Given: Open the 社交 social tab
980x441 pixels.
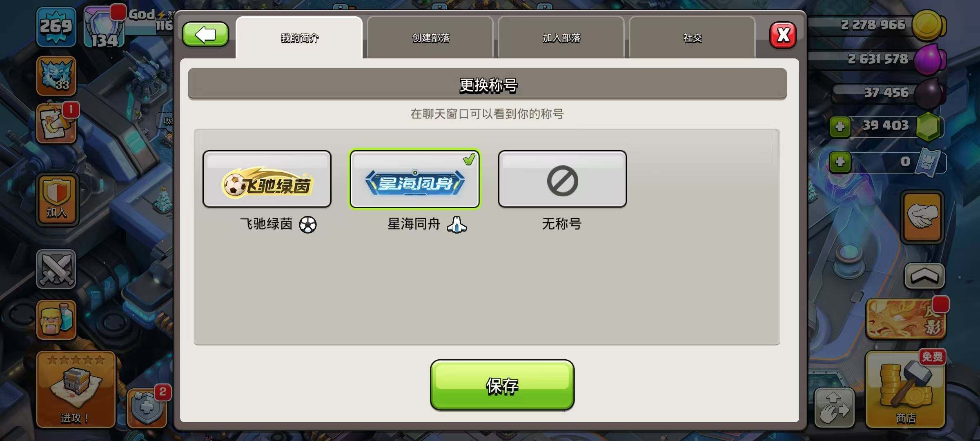Looking at the screenshot, I should [x=692, y=38].
